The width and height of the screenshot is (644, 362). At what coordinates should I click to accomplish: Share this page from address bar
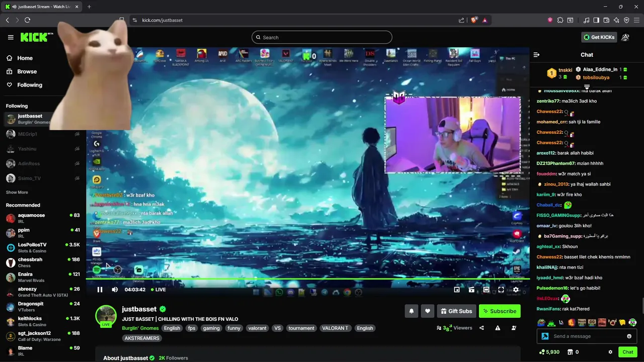click(461, 20)
